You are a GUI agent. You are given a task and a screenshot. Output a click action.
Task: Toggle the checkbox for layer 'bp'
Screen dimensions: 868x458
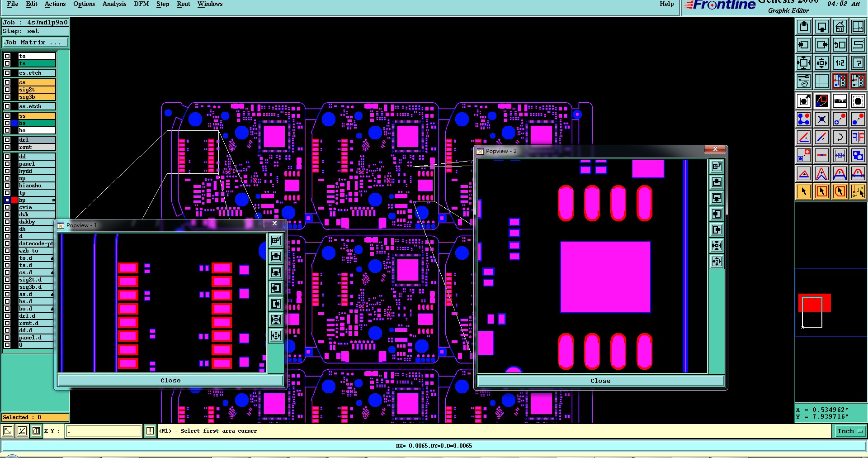[7, 200]
